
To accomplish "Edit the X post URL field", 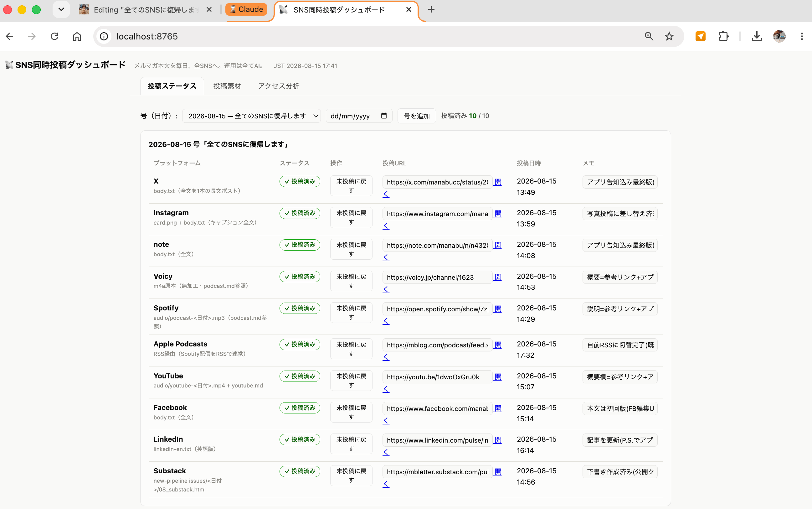I will pos(437,182).
